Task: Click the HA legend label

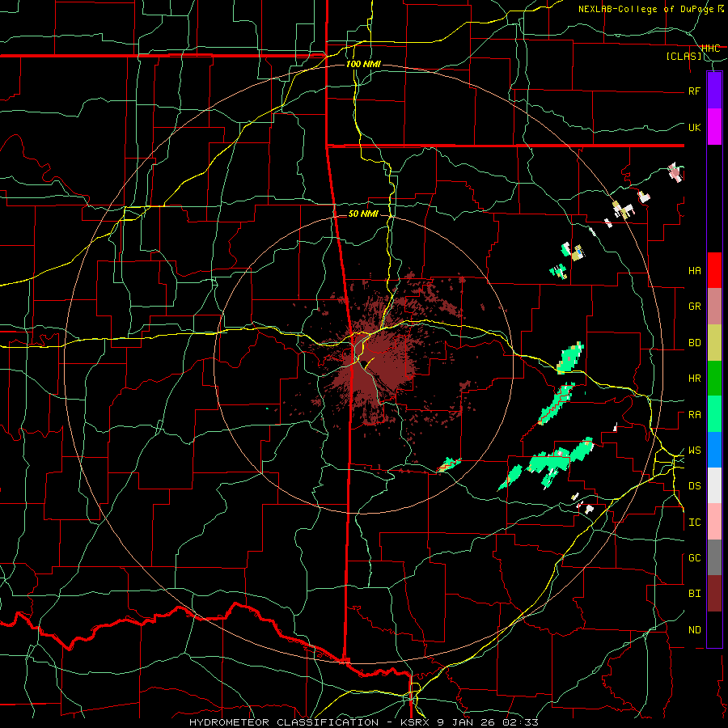Action: tap(695, 271)
